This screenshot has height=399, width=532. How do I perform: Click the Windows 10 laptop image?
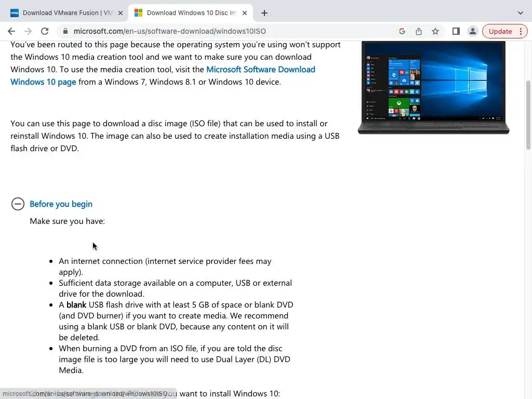click(434, 87)
